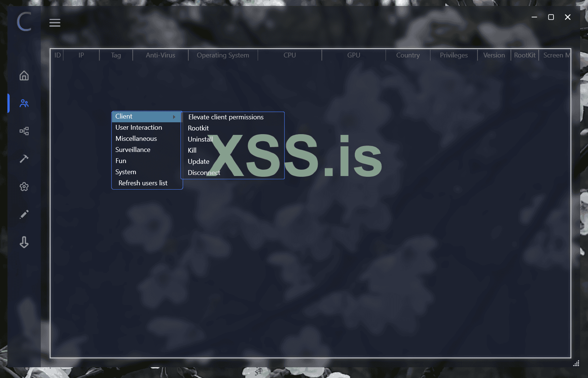The height and width of the screenshot is (378, 588).
Task: Choose User Interaction in the context menu
Action: tap(147, 127)
